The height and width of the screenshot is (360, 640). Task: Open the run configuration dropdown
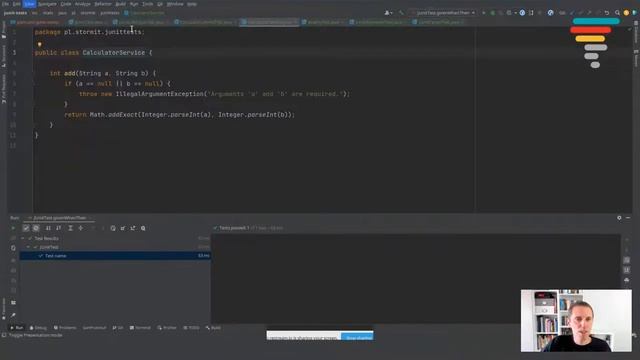(x=444, y=13)
